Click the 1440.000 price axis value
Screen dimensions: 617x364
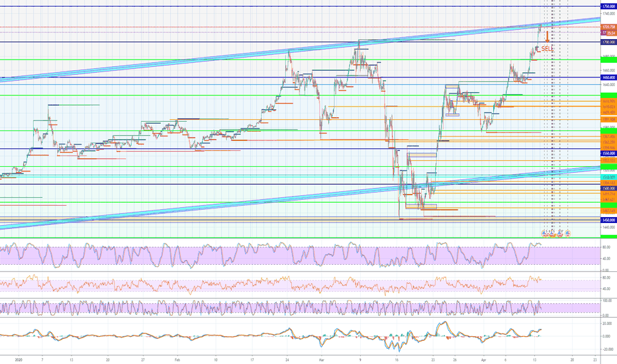(x=608, y=228)
